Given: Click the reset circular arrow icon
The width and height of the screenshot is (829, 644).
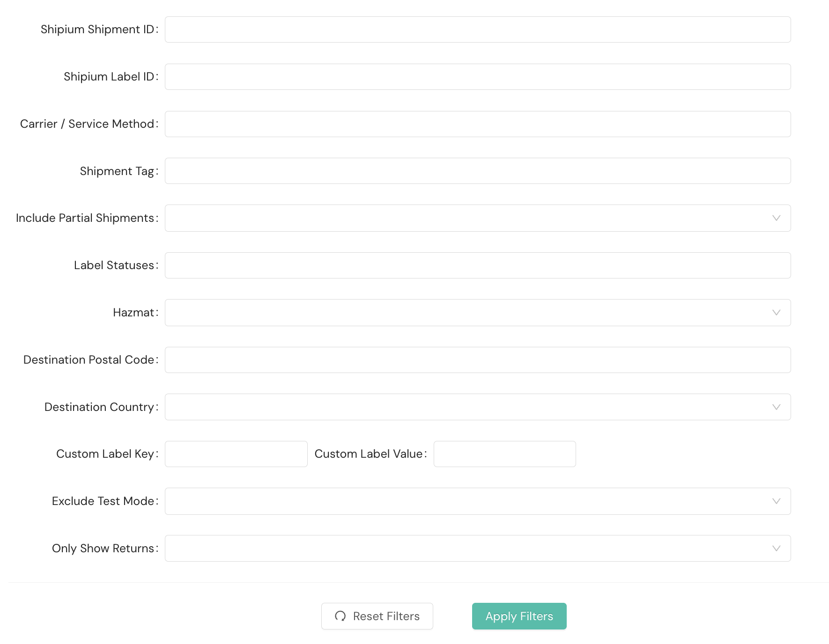Looking at the screenshot, I should 340,616.
